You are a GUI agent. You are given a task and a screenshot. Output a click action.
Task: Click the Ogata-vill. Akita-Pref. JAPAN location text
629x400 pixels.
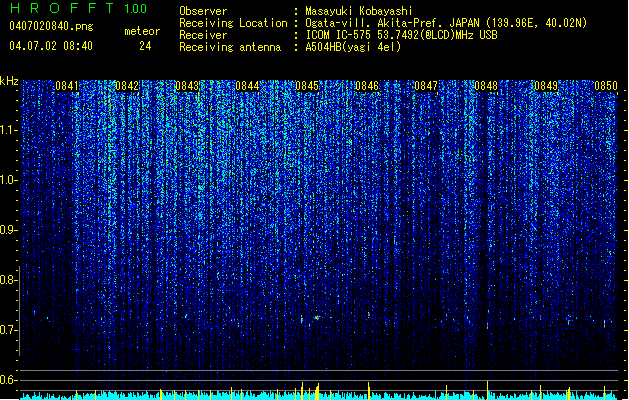point(446,23)
